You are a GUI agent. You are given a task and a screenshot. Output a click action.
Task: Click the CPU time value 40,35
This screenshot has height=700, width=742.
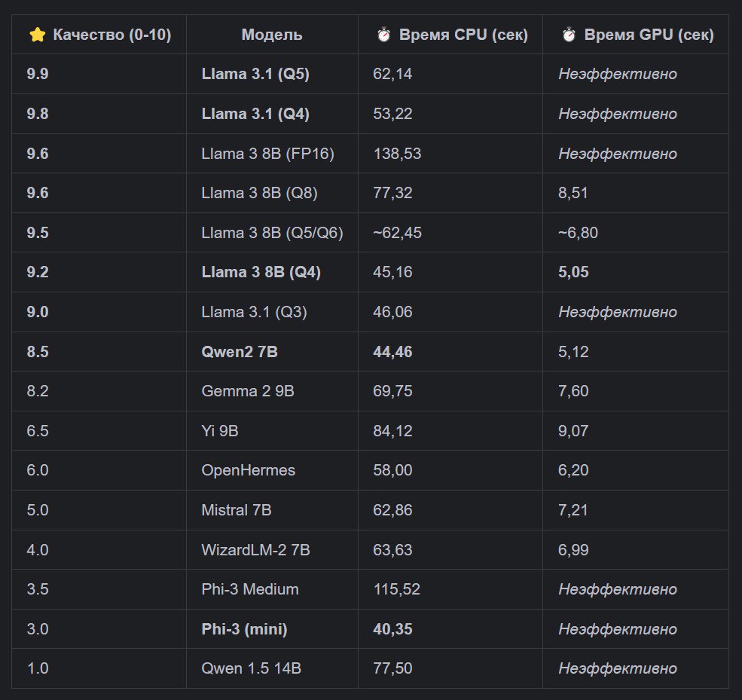(x=392, y=629)
